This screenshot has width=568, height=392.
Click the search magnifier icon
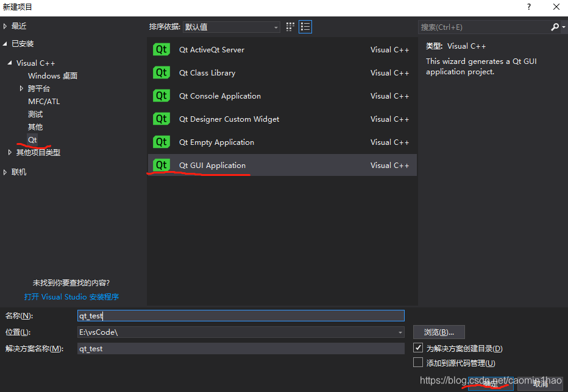555,27
